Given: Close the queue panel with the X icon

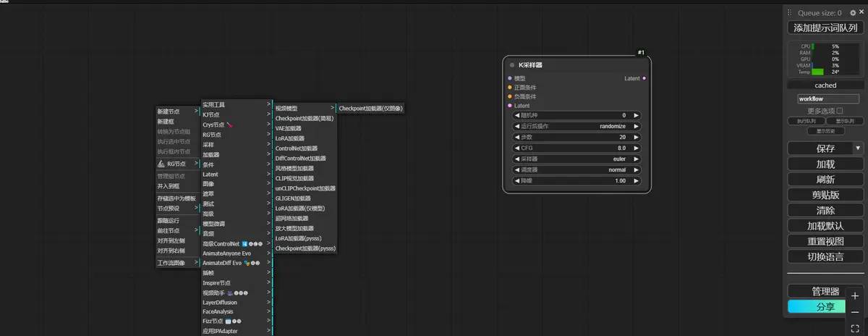Looking at the screenshot, I should point(861,13).
